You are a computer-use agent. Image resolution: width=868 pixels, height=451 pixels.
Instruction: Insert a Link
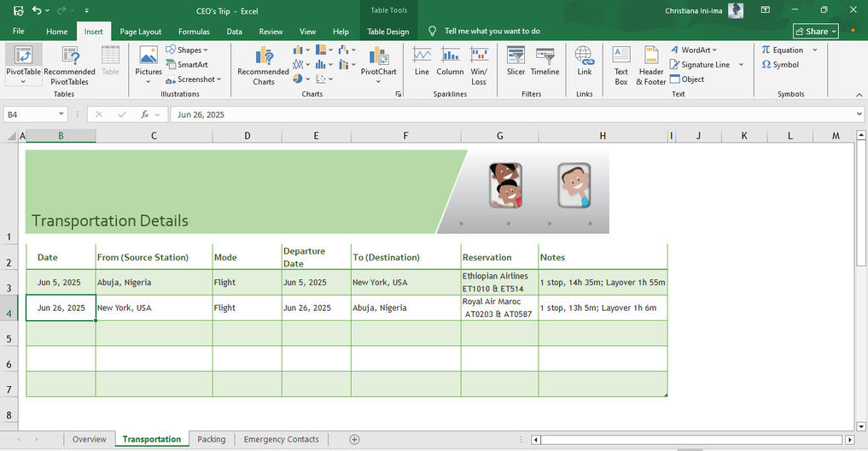[x=584, y=61]
